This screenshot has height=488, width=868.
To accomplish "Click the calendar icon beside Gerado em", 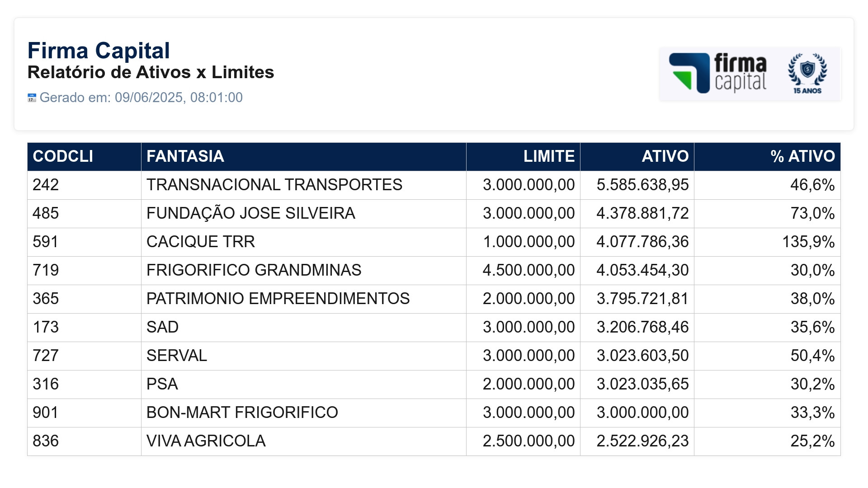I will click(x=32, y=98).
